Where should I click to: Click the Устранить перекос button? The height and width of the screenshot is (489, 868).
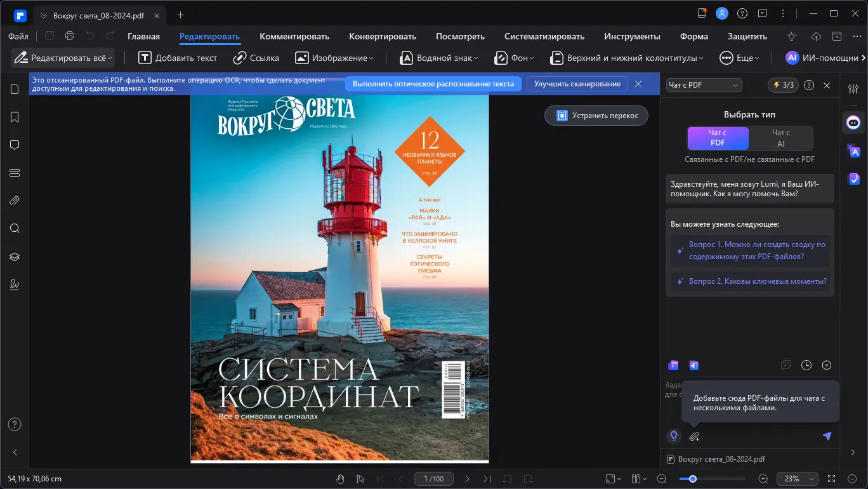pyautogui.click(x=596, y=116)
